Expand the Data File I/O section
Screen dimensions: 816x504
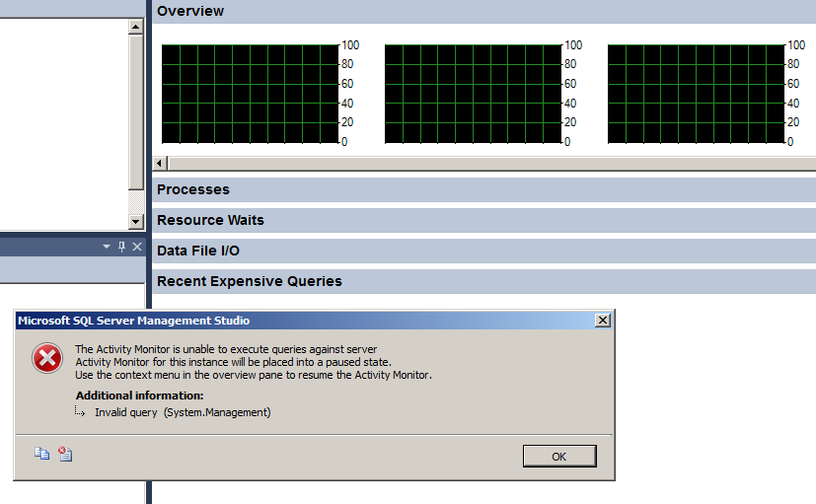198,251
